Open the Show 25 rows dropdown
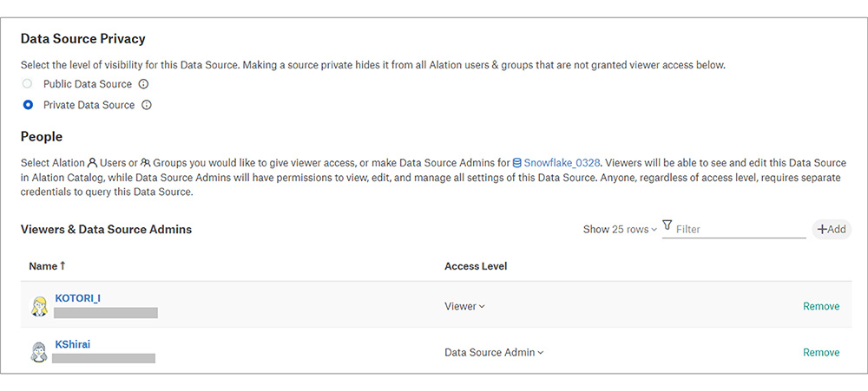Image resolution: width=868 pixels, height=391 pixels. pos(620,230)
